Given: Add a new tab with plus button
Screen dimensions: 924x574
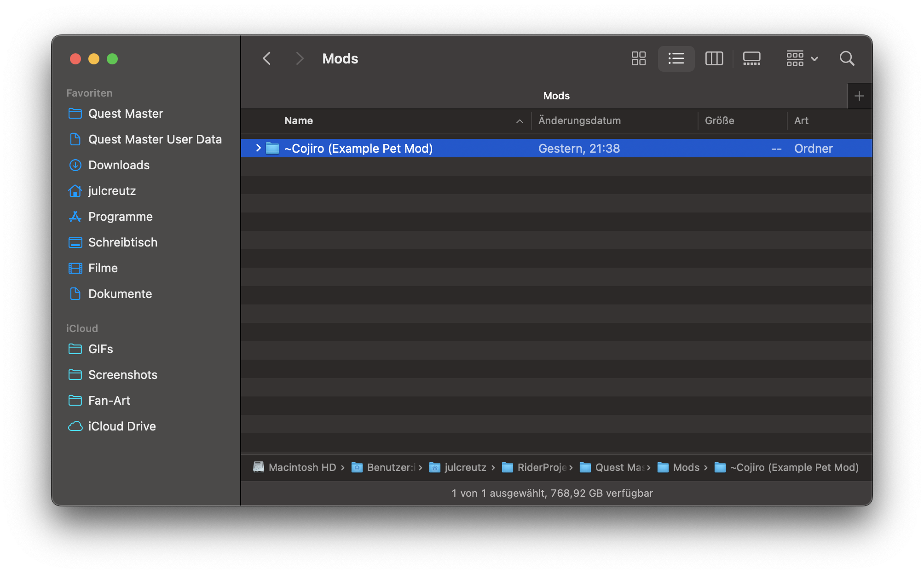Looking at the screenshot, I should coord(859,96).
